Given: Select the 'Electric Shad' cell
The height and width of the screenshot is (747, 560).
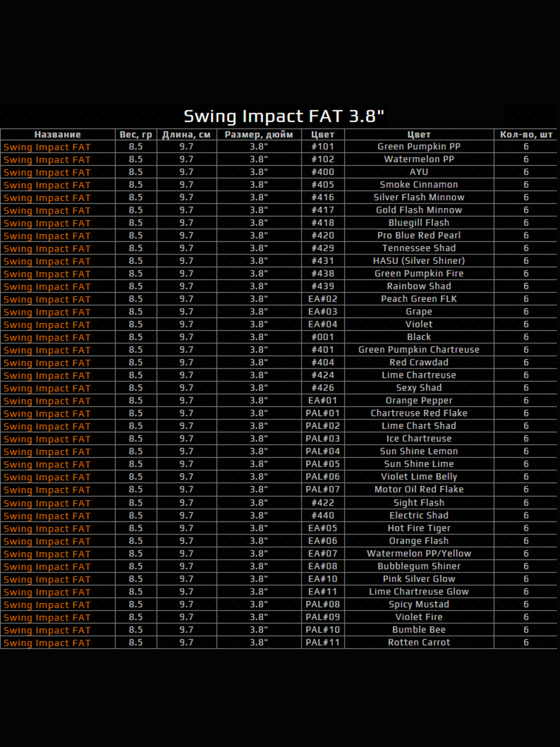Looking at the screenshot, I should [419, 515].
